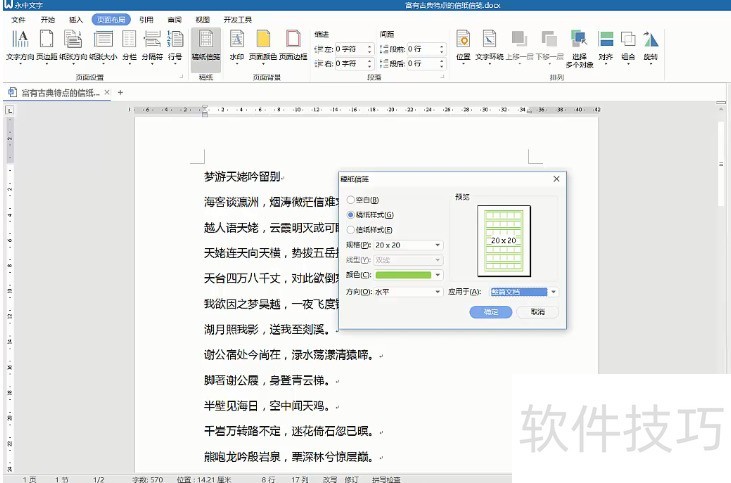731x483 pixels.
Task: Open the 颜色(C) color dropdown arrow
Action: coord(437,275)
